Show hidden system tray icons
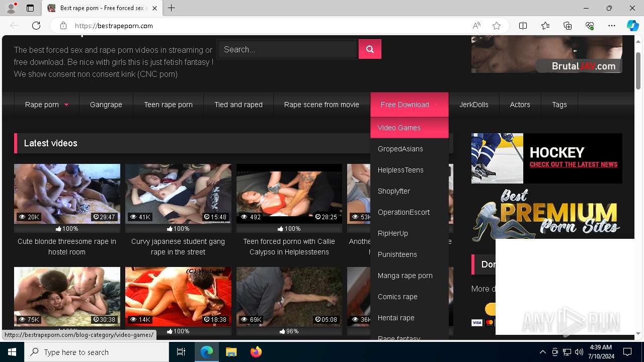This screenshot has width=644, height=362. click(542, 352)
